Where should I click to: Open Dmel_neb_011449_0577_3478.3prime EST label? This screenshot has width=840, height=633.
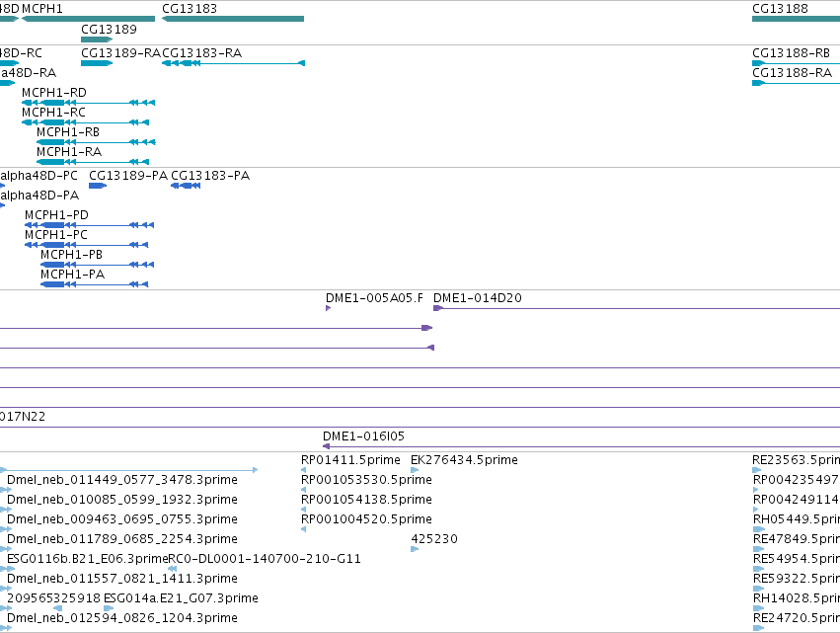[x=122, y=480]
